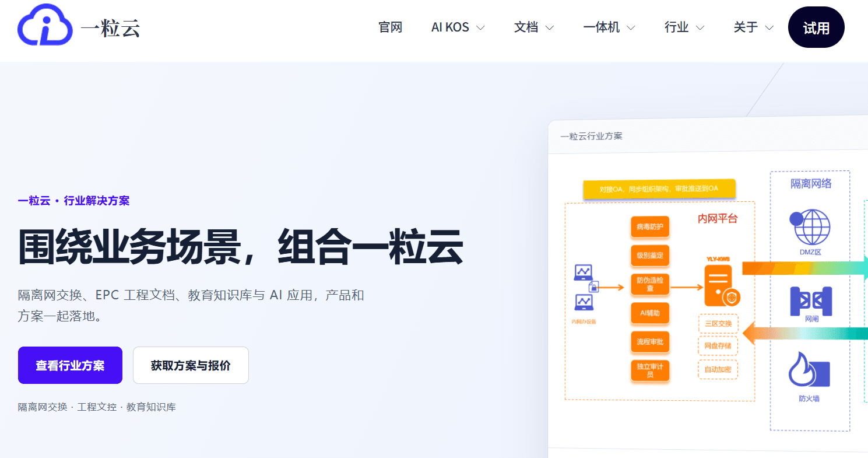Expand the 关于 dropdown menu
The width and height of the screenshot is (868, 458).
pyautogui.click(x=753, y=27)
